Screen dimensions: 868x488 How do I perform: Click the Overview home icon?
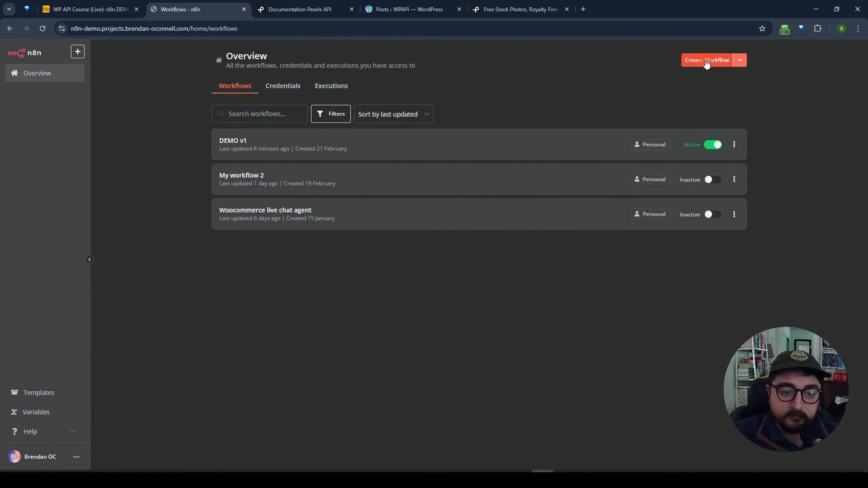(x=217, y=60)
